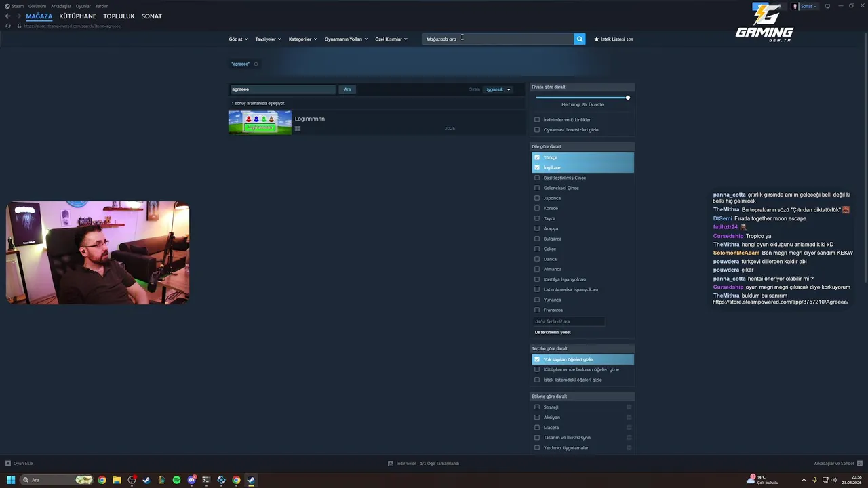This screenshot has height=488, width=868.
Task: Expand the Tavsiyeler dropdown menu
Action: tap(268, 39)
